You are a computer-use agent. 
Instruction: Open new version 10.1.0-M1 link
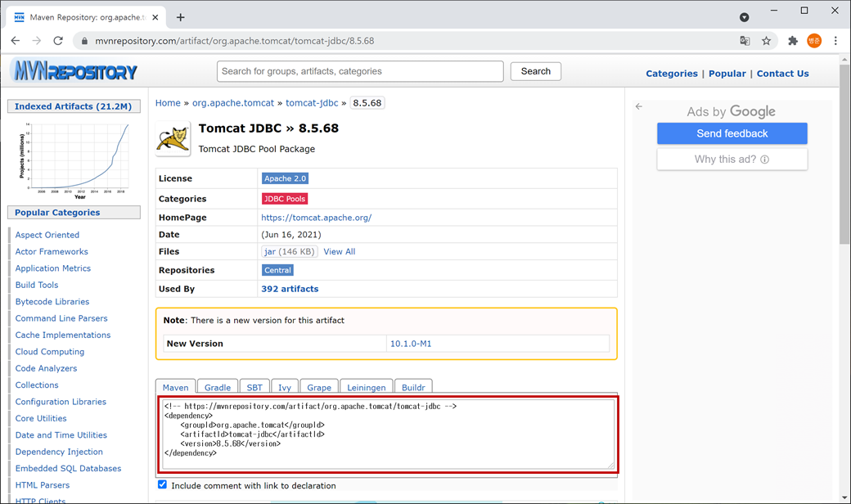[411, 344]
